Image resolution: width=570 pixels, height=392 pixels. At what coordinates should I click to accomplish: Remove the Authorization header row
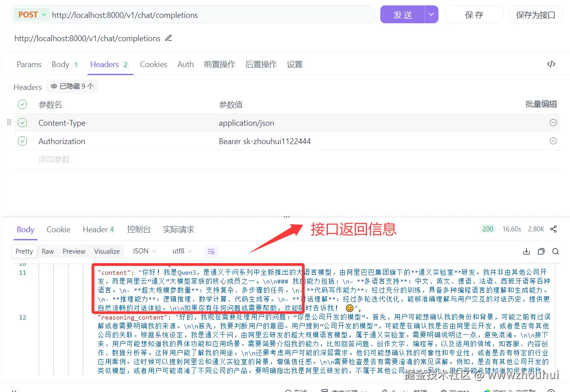coord(553,141)
